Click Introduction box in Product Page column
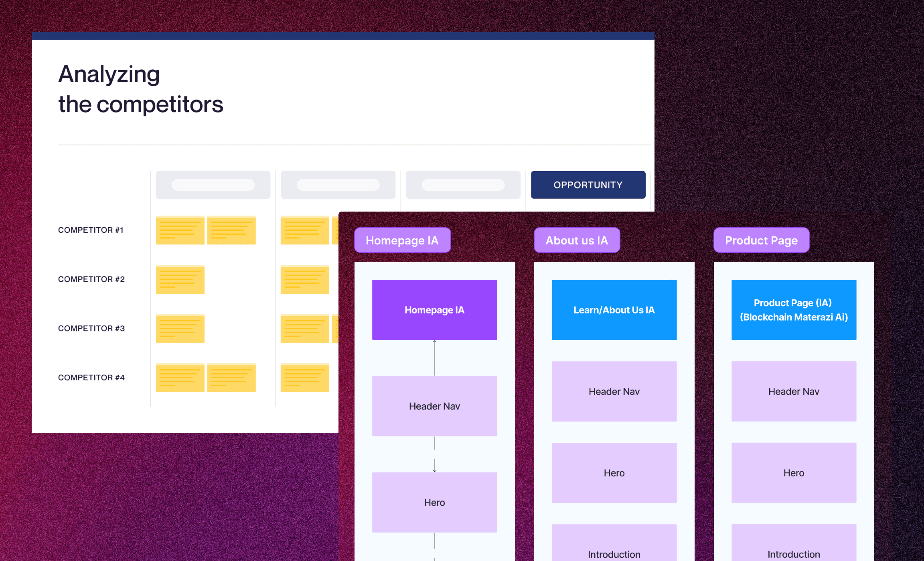This screenshot has width=924, height=561. point(794,543)
